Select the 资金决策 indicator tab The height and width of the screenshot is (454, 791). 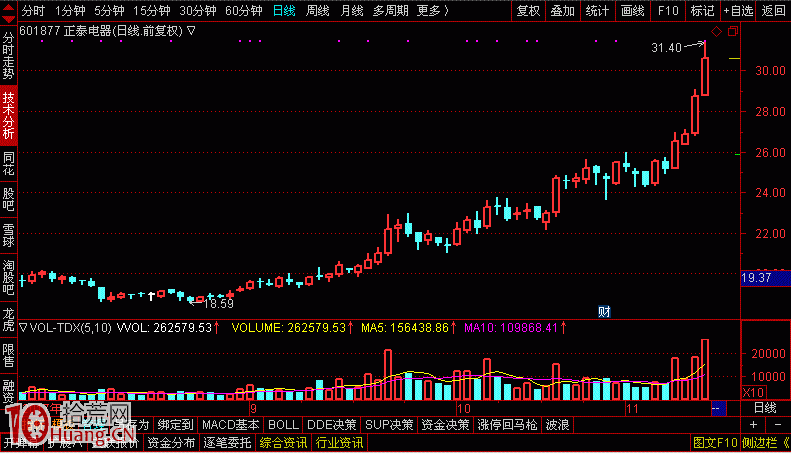coord(445,425)
